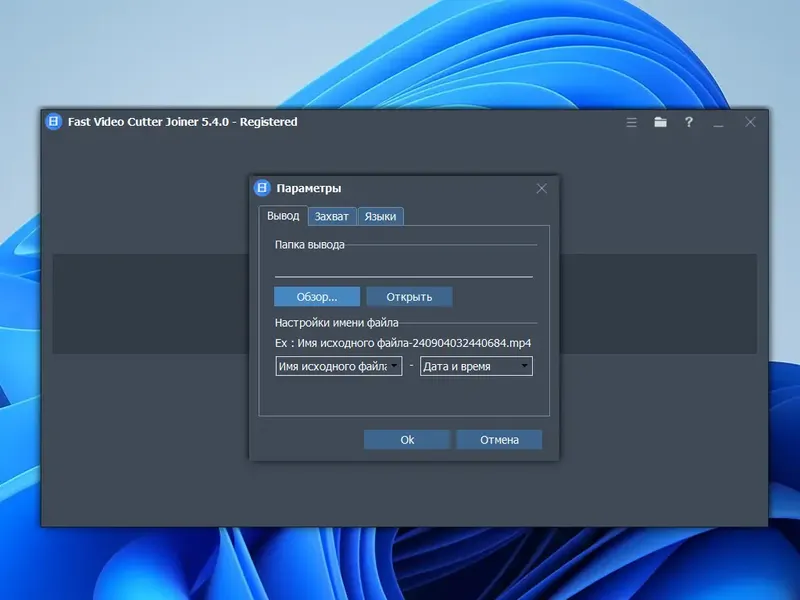
Task: Click the output folder path field
Action: [x=403, y=271]
